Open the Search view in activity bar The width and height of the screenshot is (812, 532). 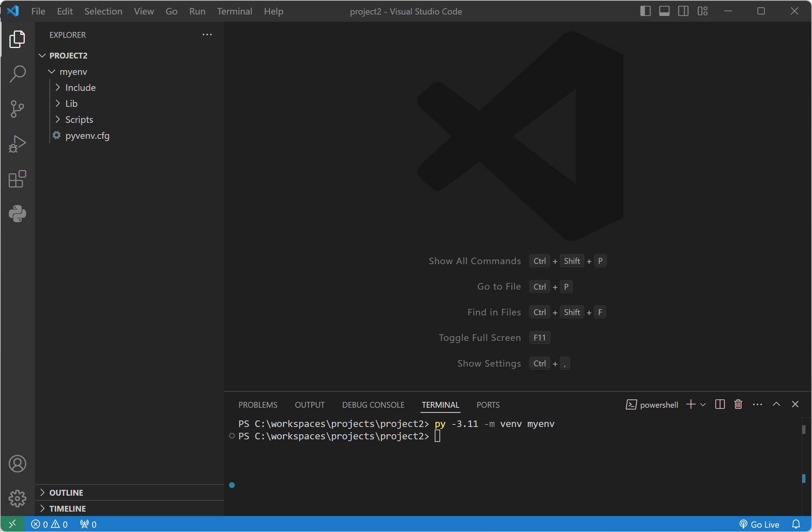17,74
